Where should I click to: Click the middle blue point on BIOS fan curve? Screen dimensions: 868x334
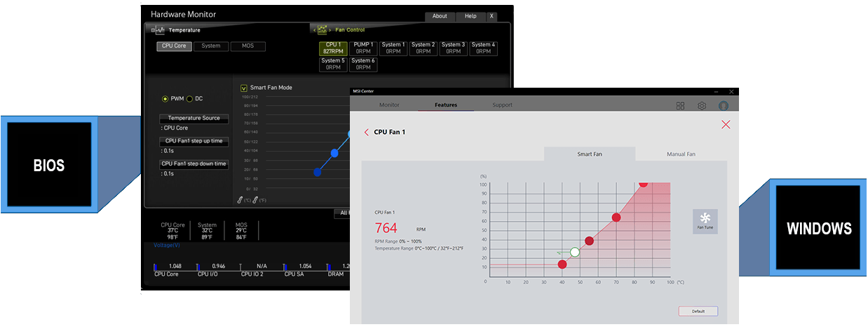tap(334, 153)
